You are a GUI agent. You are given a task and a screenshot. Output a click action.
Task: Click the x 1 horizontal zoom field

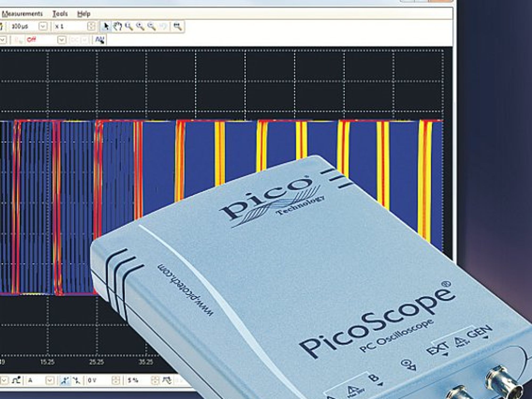(70, 26)
